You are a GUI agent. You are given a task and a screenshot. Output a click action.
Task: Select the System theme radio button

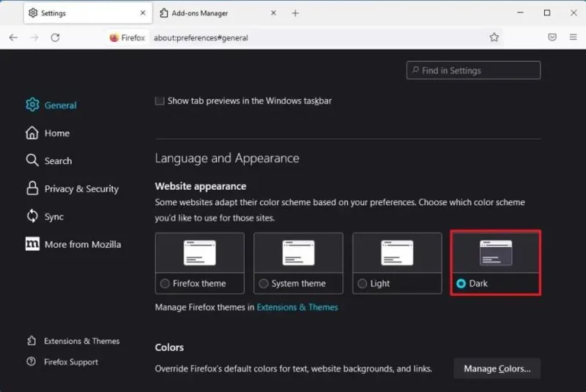click(264, 284)
